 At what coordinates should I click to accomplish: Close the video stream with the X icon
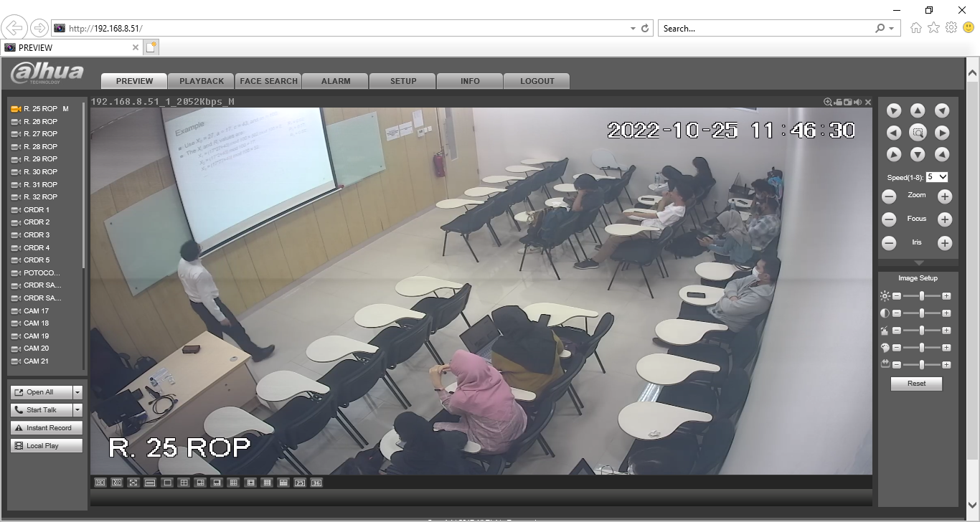coord(868,102)
